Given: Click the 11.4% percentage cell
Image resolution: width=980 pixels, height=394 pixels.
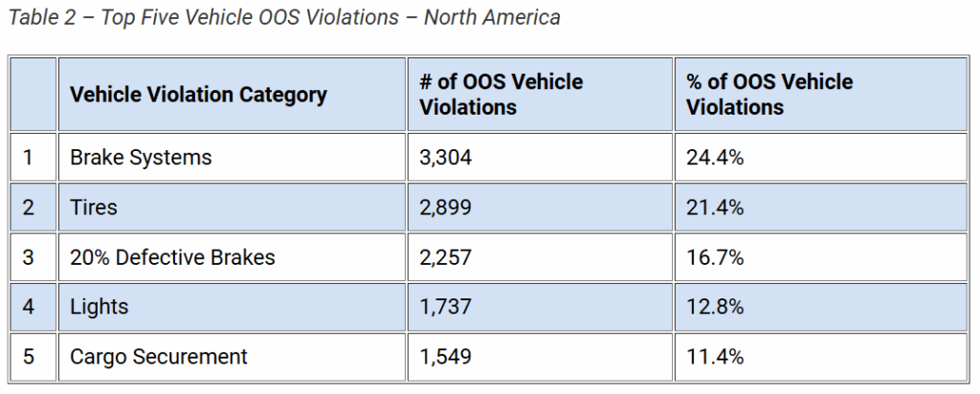Looking at the screenshot, I should coord(715,357).
